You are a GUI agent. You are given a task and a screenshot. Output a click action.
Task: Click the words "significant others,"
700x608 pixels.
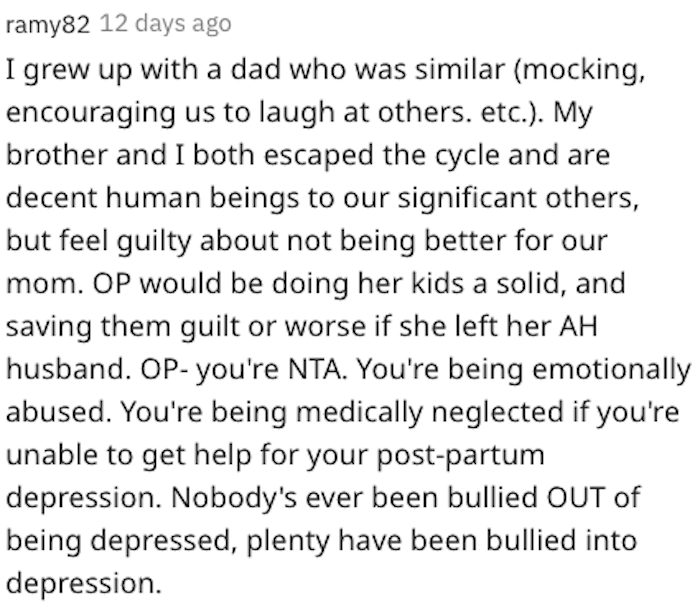pos(518,199)
